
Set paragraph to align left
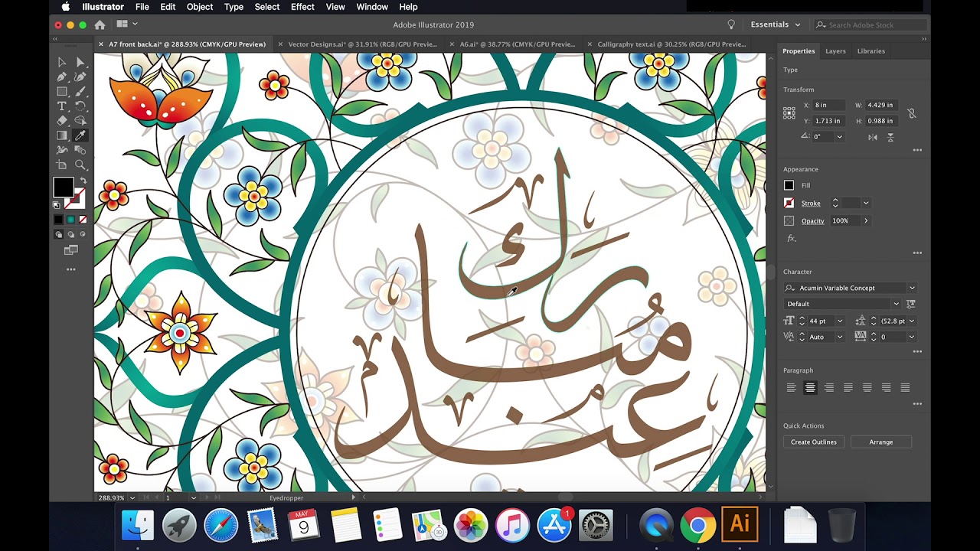[x=791, y=388]
